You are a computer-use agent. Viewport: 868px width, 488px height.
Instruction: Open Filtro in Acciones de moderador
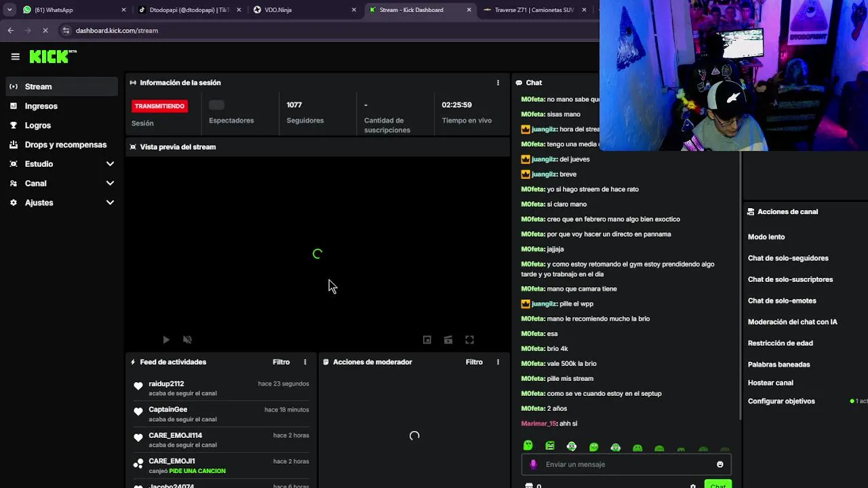474,362
